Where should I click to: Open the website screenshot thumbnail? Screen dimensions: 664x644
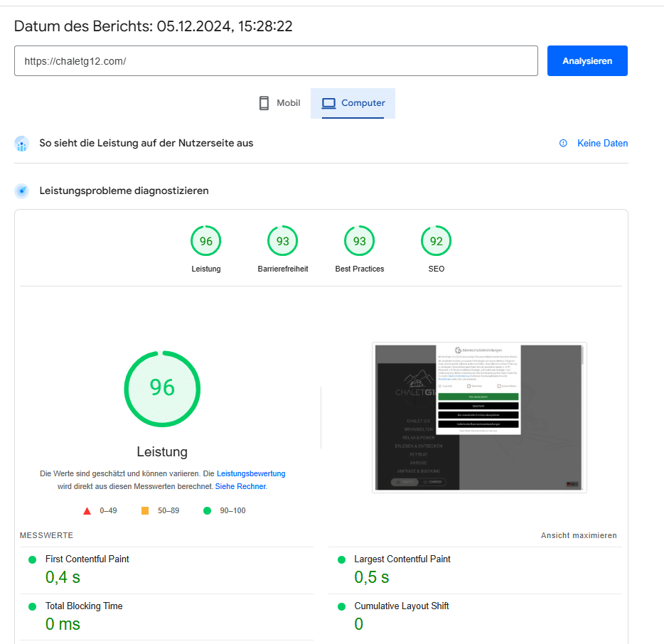coord(479,417)
